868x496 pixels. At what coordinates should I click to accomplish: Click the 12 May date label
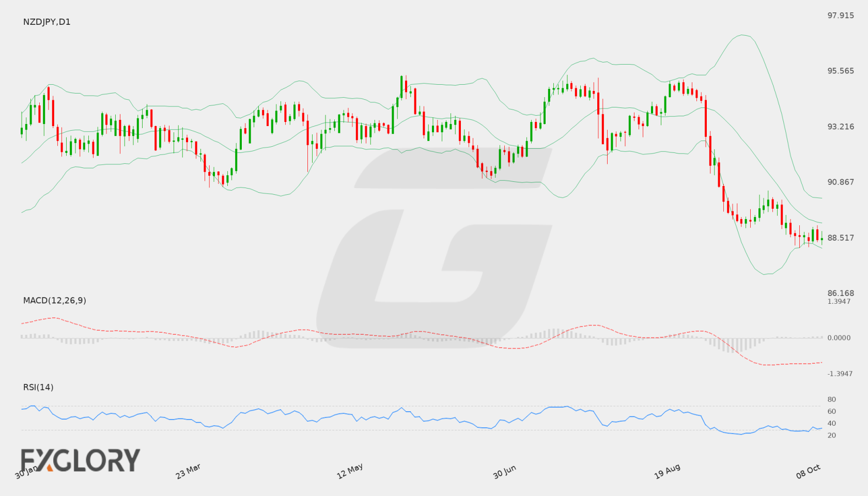350,471
